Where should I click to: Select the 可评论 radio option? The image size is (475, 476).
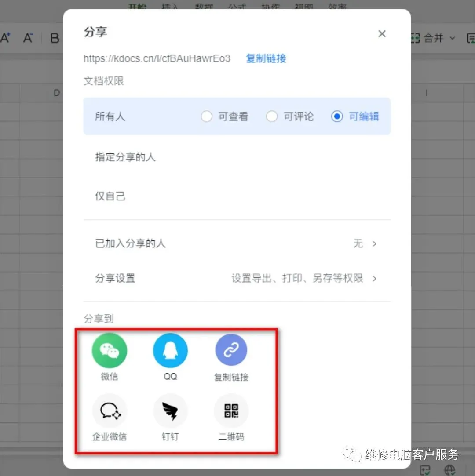pyautogui.click(x=272, y=116)
